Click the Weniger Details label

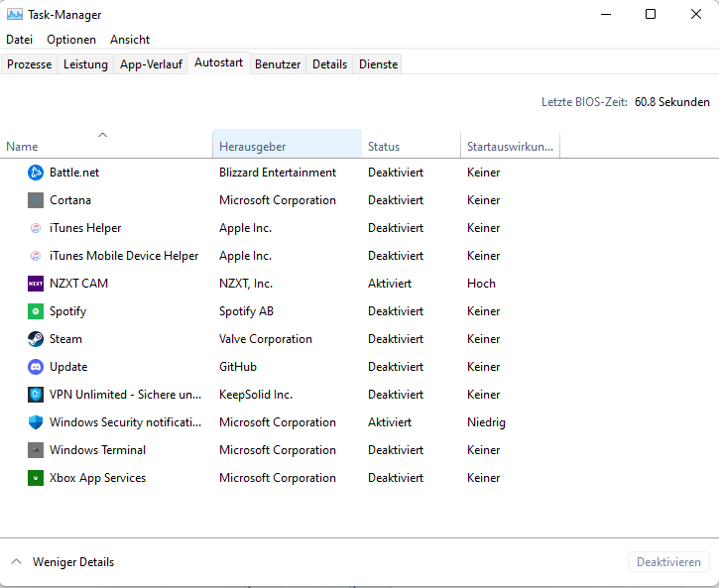coord(73,562)
